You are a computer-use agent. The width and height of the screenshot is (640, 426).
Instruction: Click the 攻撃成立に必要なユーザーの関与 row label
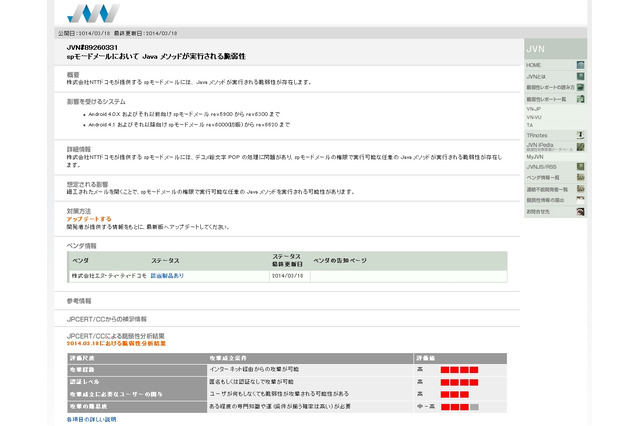tap(116, 394)
